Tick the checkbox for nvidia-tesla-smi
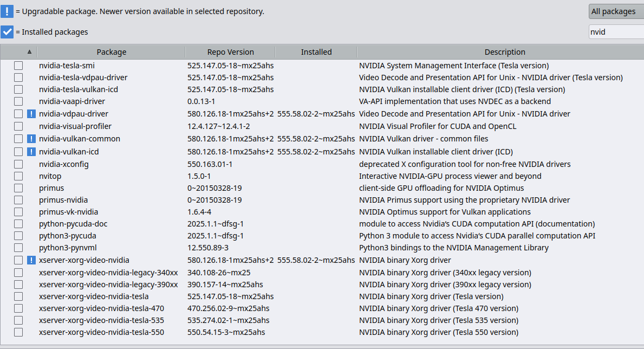This screenshot has height=349, width=644. tap(18, 66)
